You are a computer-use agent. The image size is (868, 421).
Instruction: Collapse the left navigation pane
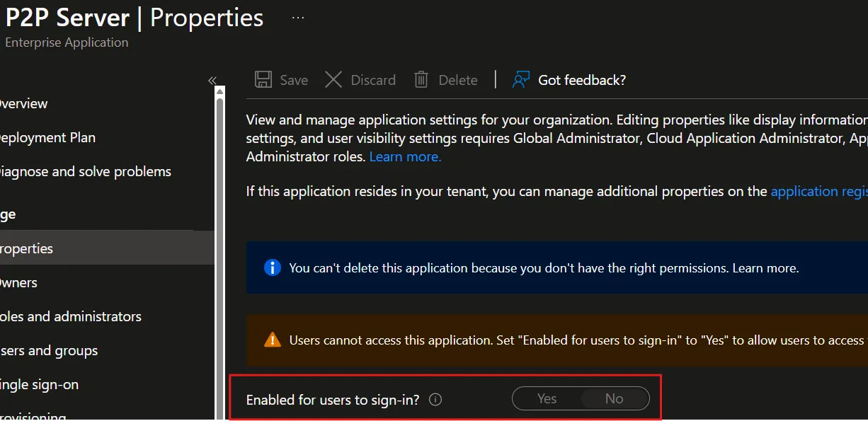coord(212,81)
